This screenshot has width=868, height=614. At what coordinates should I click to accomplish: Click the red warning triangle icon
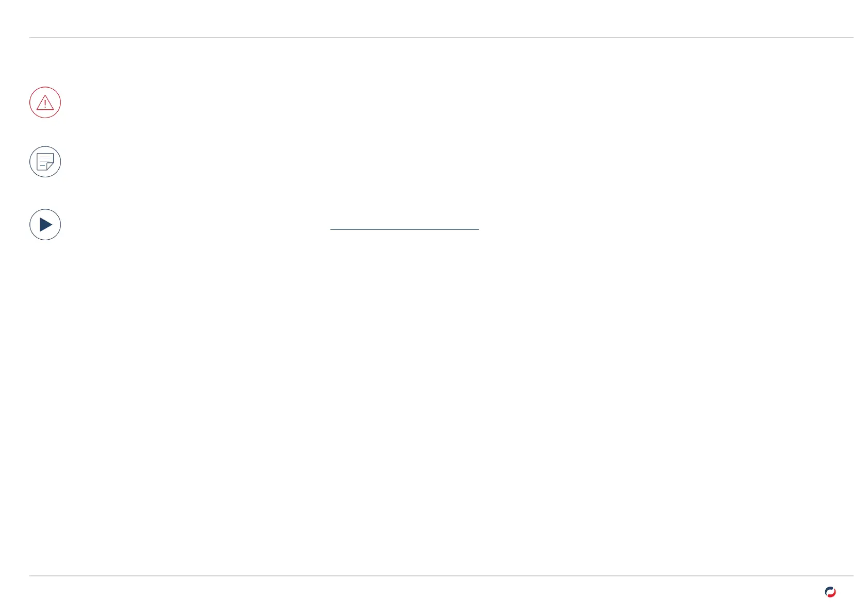(45, 103)
